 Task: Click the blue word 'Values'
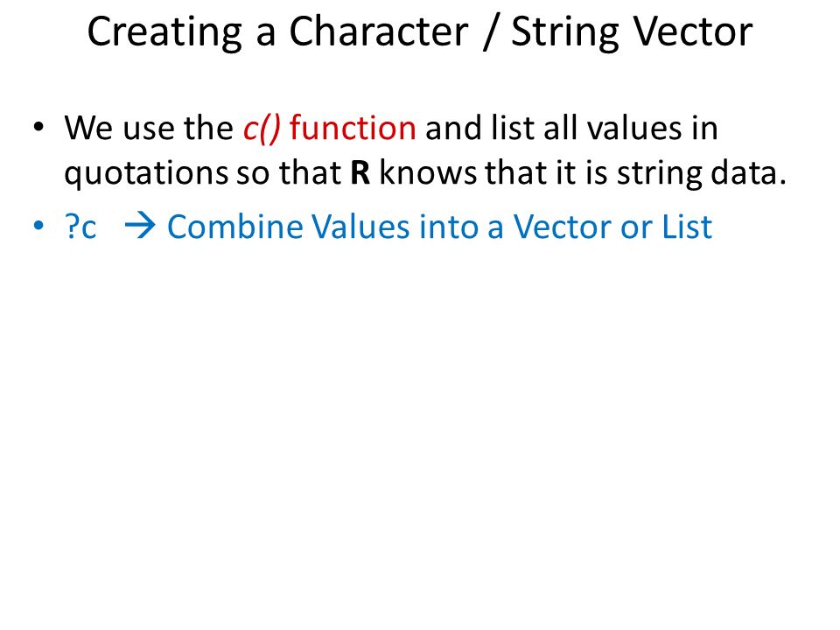[362, 226]
